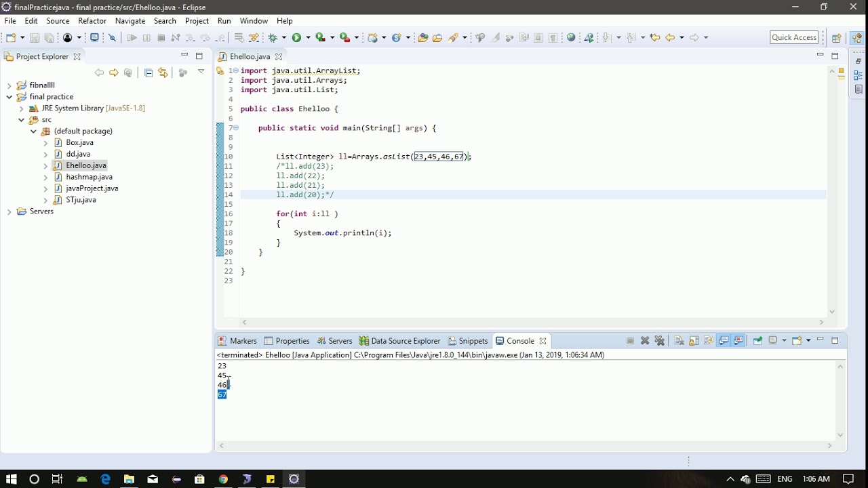Open Debug button dropdown arrow
The image size is (868, 488).
click(x=283, y=38)
